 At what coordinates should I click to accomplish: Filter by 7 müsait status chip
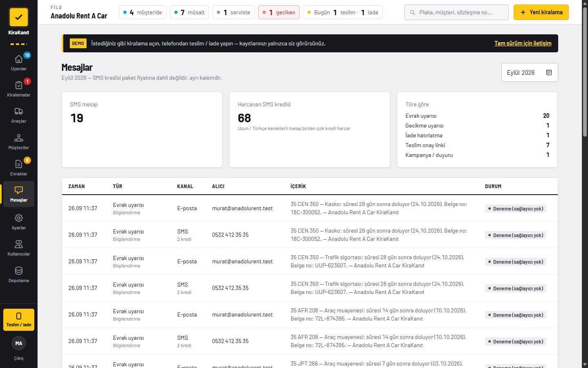pyautogui.click(x=189, y=12)
